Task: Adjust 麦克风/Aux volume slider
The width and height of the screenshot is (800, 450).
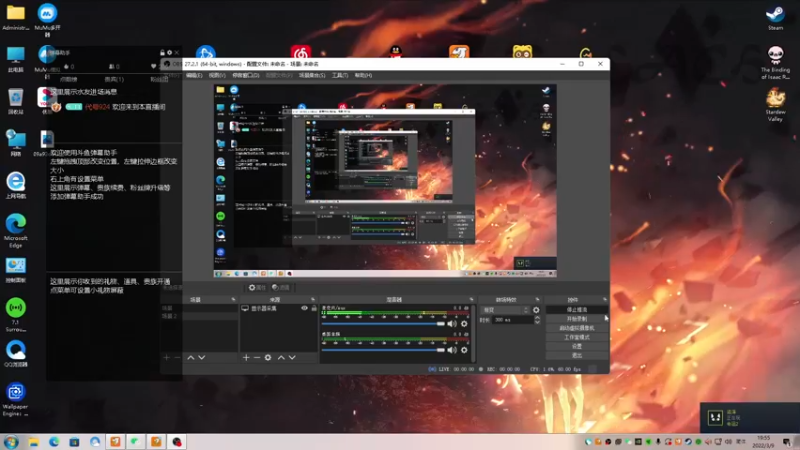Action: point(383,323)
